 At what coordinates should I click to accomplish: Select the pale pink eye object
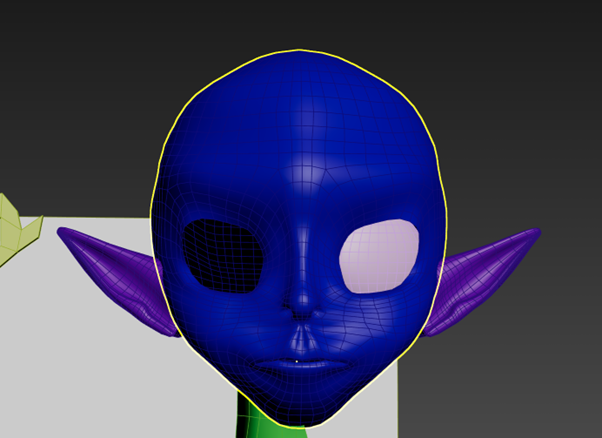(x=378, y=256)
